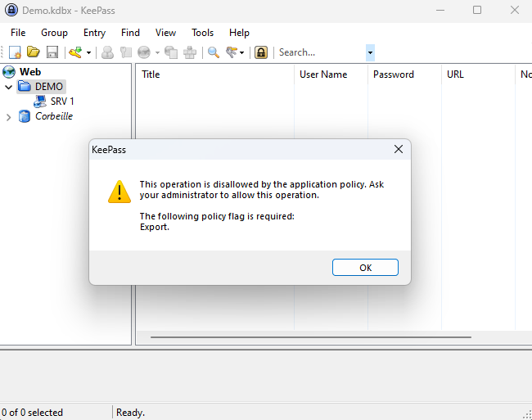Click the 'Ready.' status bar text
Screen dimensions: 532x420
131,412
